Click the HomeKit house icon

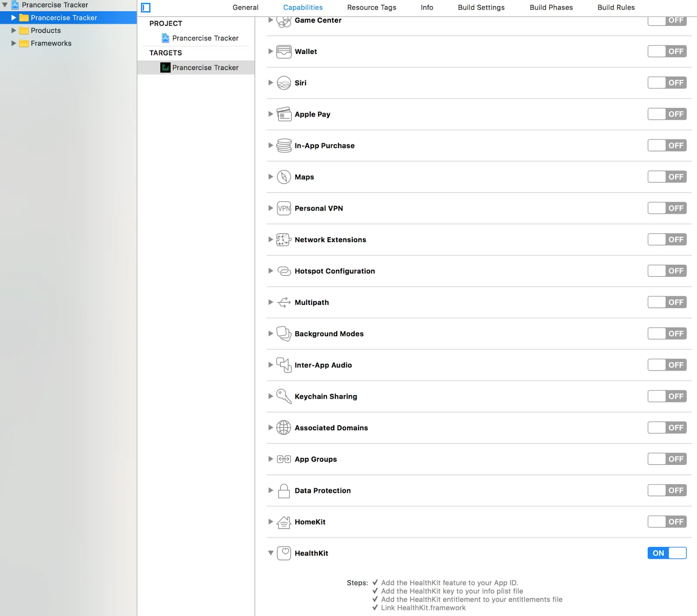[284, 522]
